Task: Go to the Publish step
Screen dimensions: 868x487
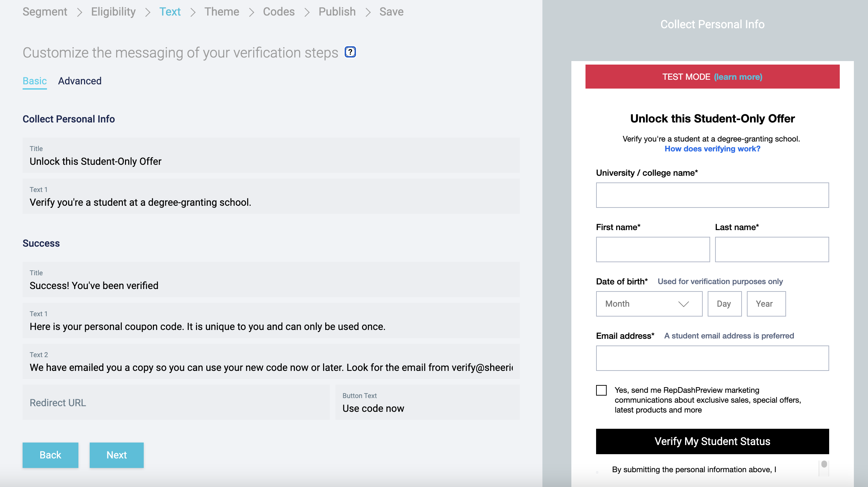Action: click(337, 12)
